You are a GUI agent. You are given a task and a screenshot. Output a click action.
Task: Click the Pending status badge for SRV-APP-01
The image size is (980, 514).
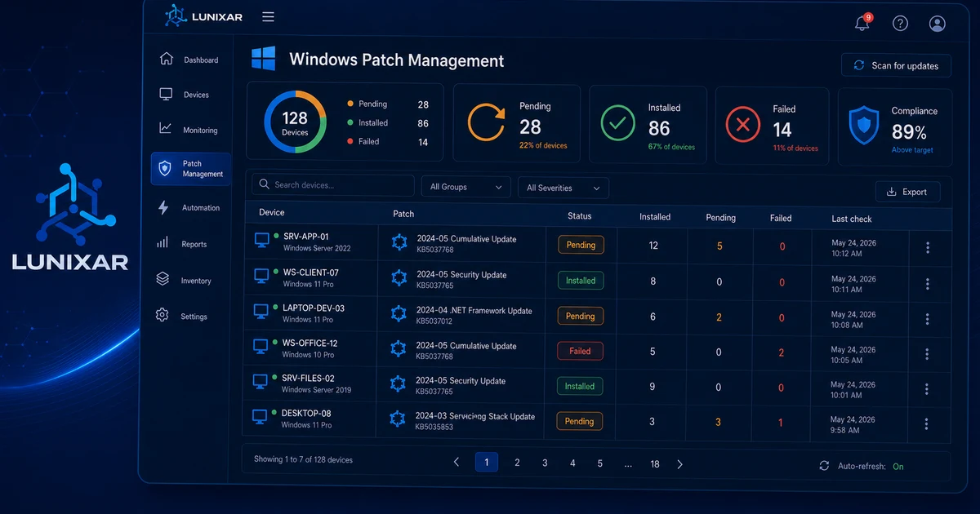[x=581, y=245]
